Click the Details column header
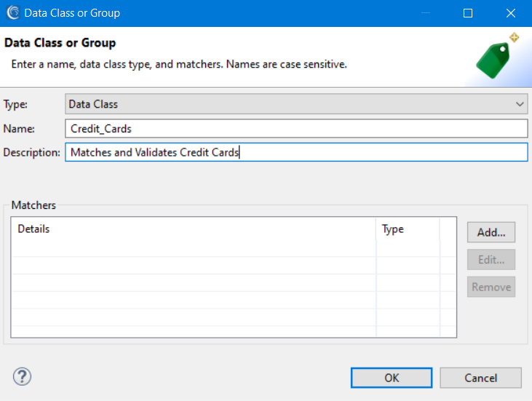 [194, 229]
